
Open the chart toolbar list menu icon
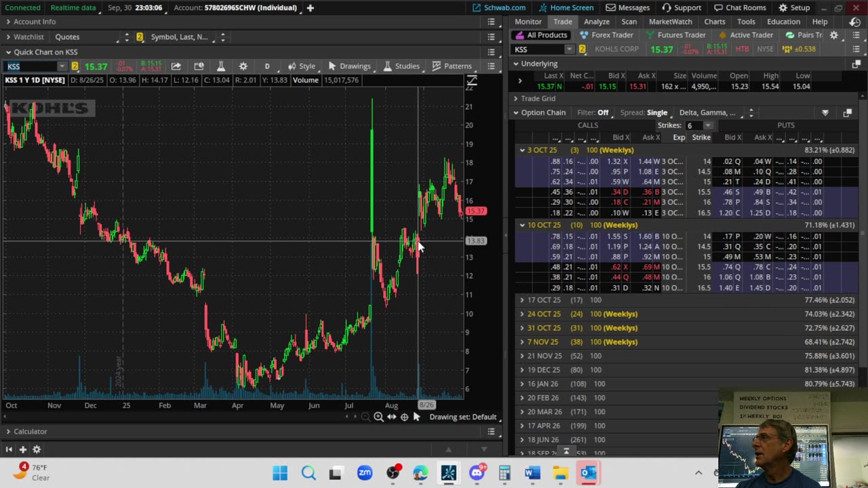pos(491,66)
